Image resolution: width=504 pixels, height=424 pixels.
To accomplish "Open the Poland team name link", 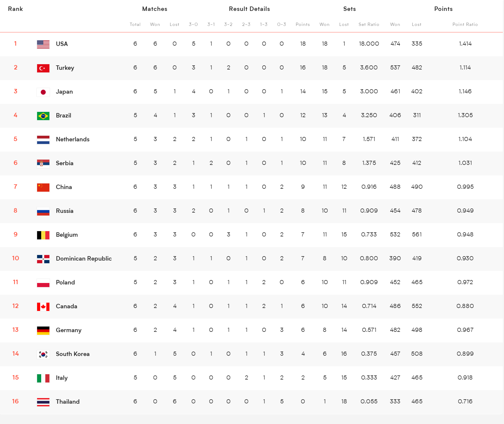I will point(65,282).
